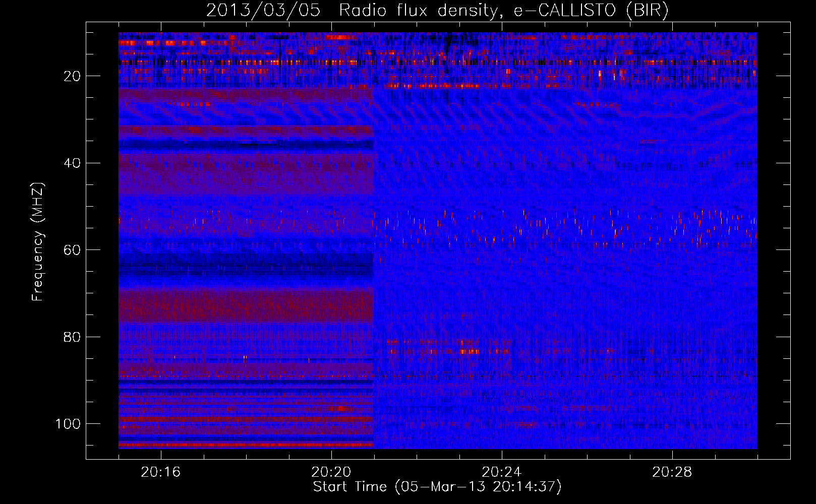This screenshot has width=816, height=504.
Task: Pick the 20:24 time tick label
Action: pyautogui.click(x=502, y=472)
